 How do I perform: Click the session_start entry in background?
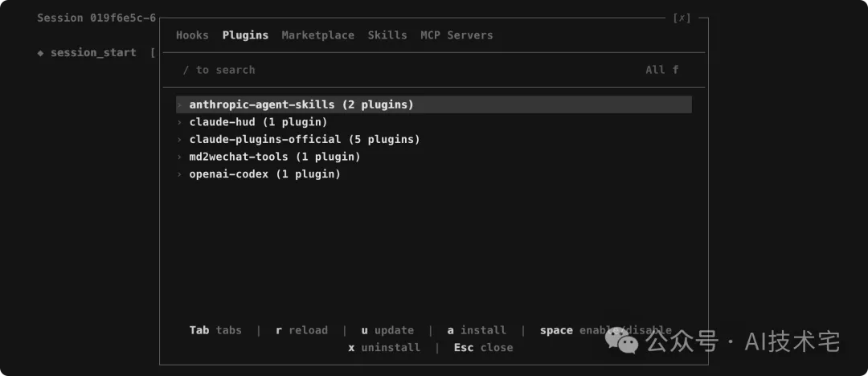(93, 52)
